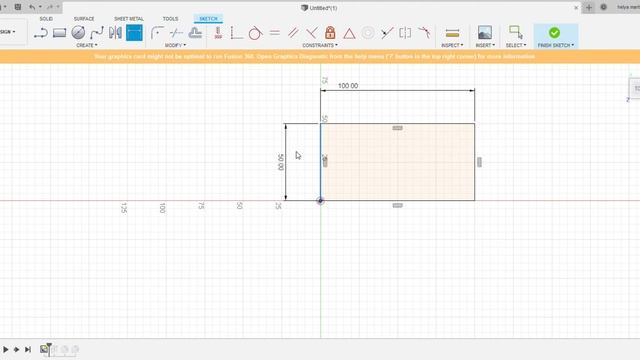Select the sketch feature in the timeline
640x360 pixels.
(x=44, y=349)
